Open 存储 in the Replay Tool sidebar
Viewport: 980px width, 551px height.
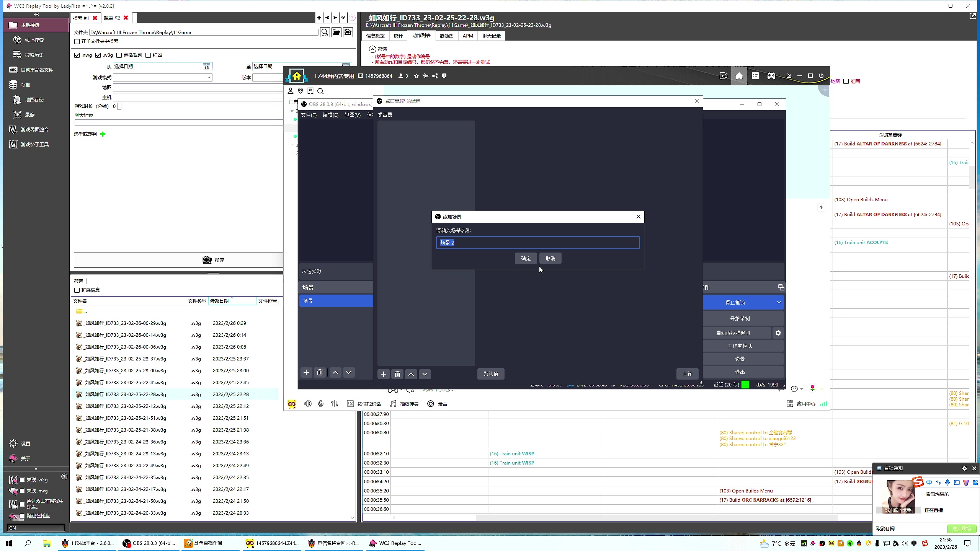point(25,85)
